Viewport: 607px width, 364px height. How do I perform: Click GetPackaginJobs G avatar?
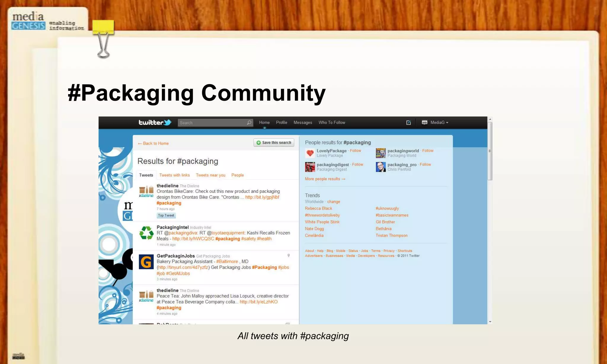click(146, 262)
